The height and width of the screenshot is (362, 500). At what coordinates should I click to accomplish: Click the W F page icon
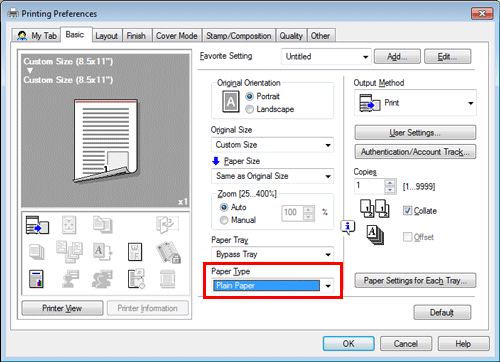(135, 252)
